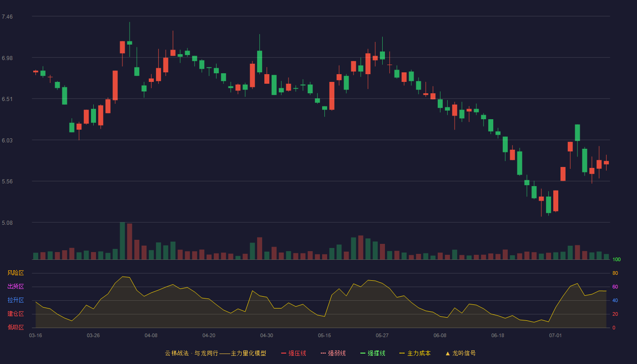637x364 pixels.
Task: Click the 风险区 zone label
Action: 15,273
